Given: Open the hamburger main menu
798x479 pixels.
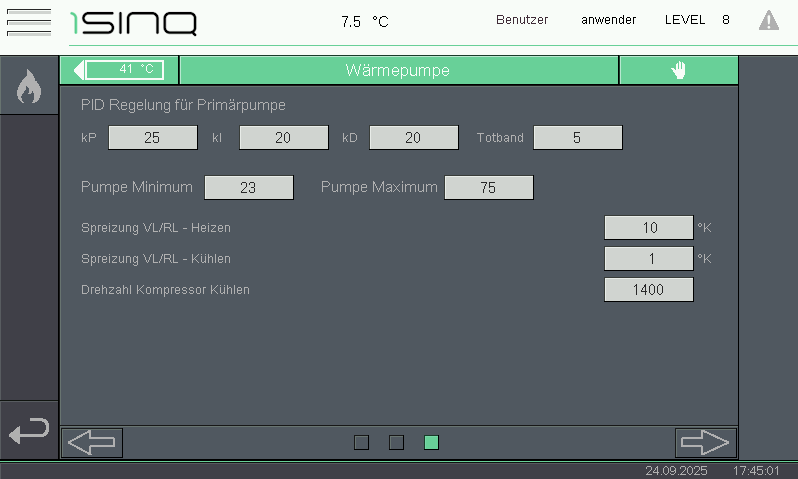Looking at the screenshot, I should (x=28, y=21).
